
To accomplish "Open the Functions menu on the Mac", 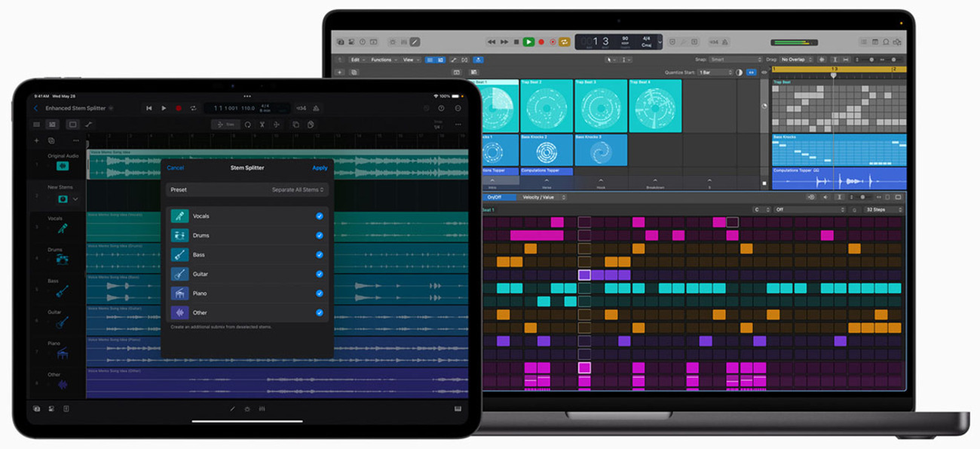I will [383, 60].
